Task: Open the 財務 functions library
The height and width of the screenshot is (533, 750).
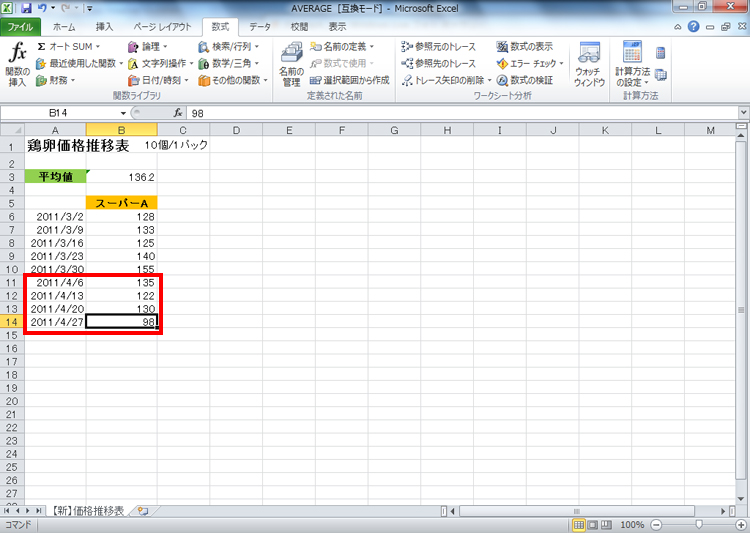Action: coord(55,80)
